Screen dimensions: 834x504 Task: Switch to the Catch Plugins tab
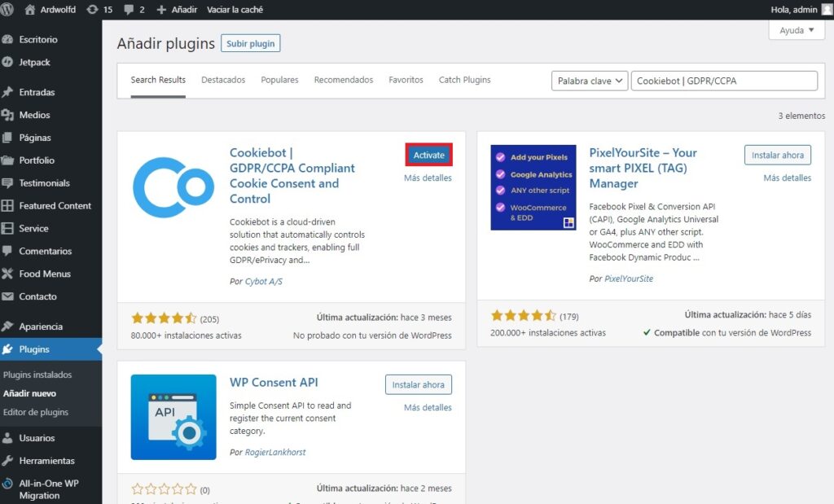464,80
